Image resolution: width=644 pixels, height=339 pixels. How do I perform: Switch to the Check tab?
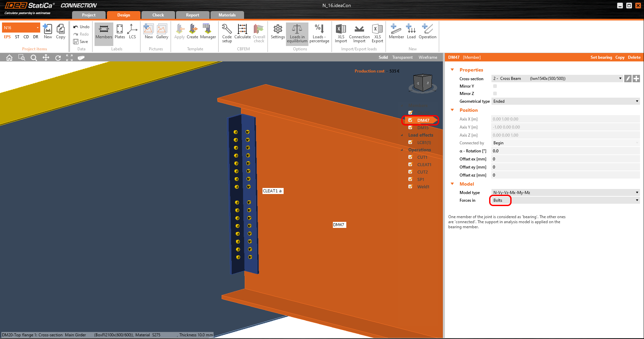pos(158,15)
